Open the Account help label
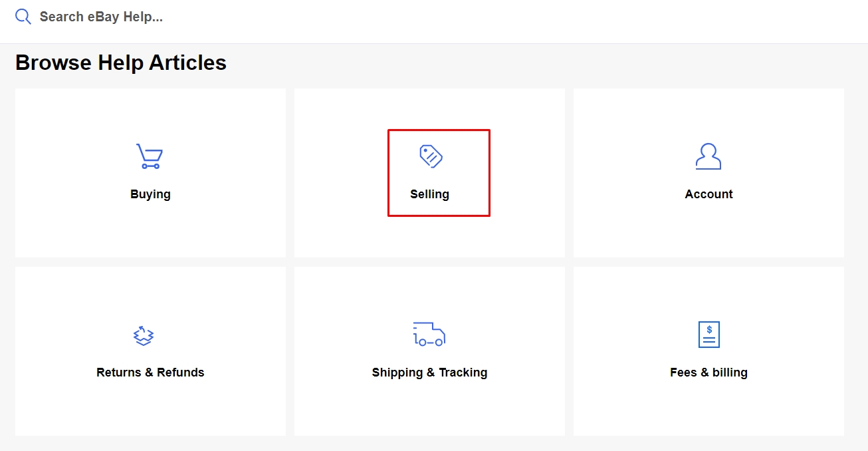 click(x=709, y=194)
